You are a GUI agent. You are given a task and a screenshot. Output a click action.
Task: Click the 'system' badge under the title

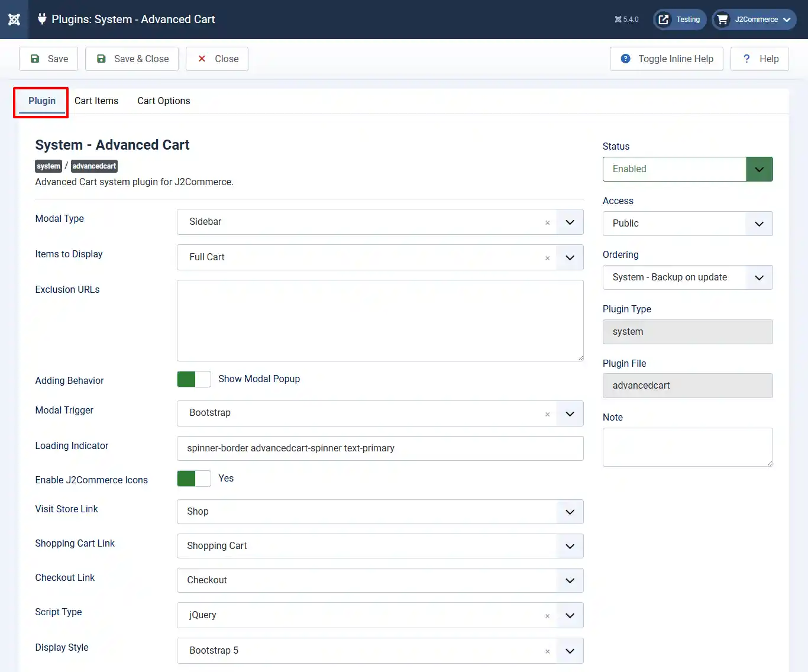[x=49, y=166]
